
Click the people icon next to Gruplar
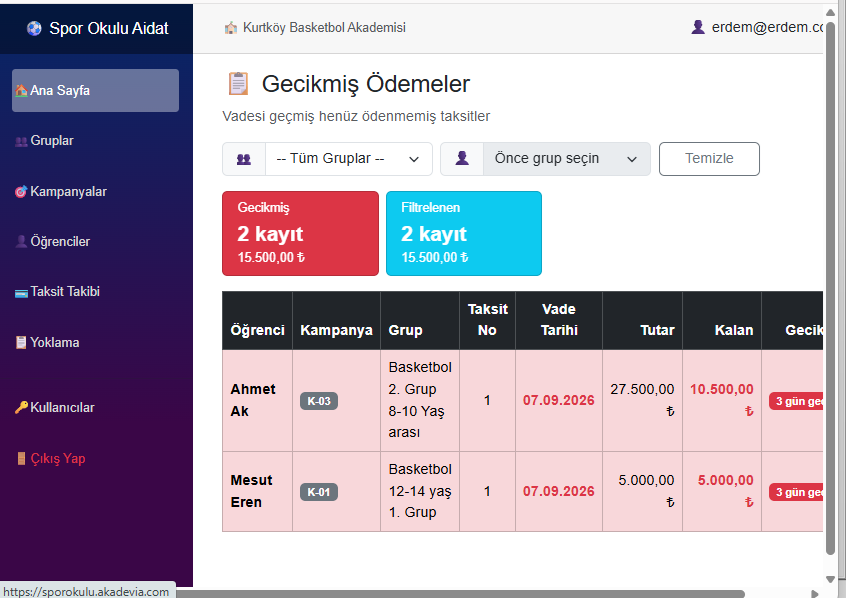(x=21, y=141)
